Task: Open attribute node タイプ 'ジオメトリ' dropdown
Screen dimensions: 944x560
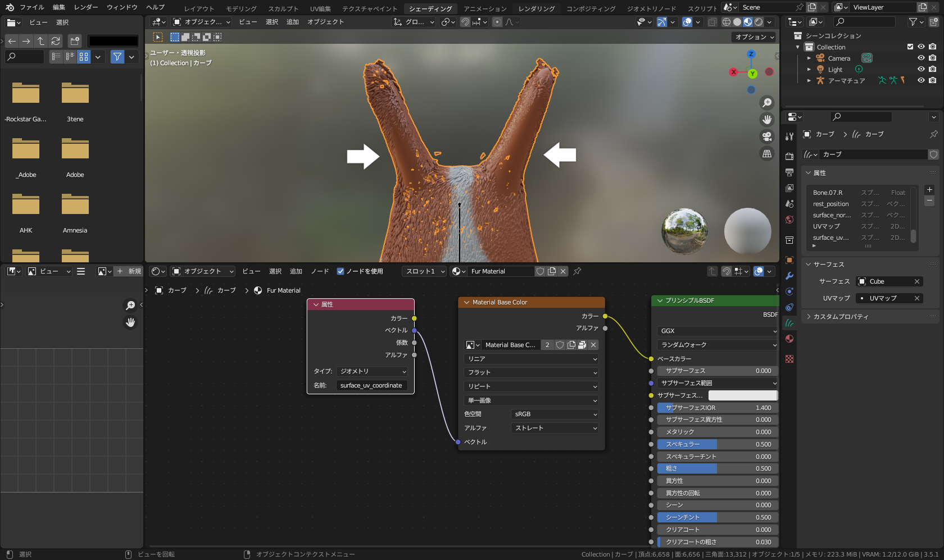Action: 373,371
